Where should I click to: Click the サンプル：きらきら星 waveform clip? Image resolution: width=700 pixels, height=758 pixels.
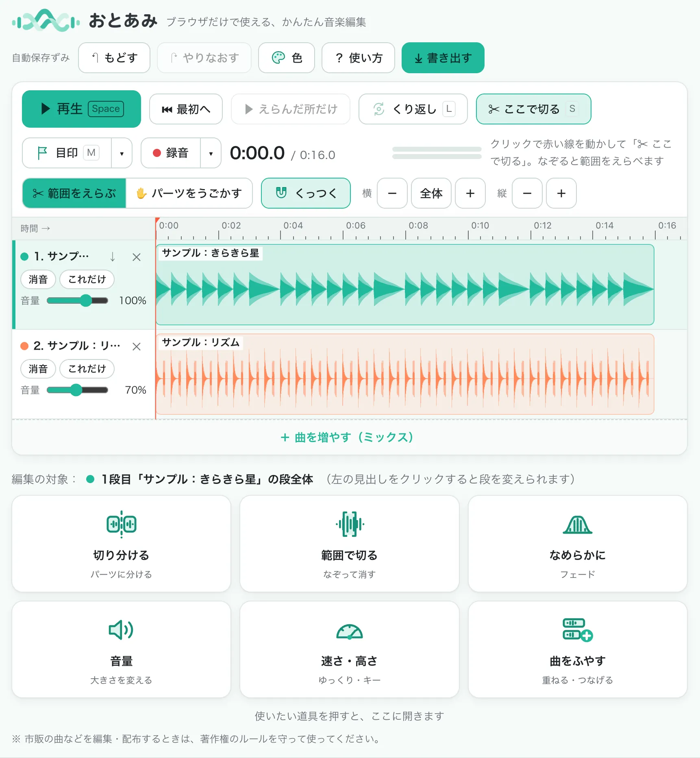[x=405, y=285]
